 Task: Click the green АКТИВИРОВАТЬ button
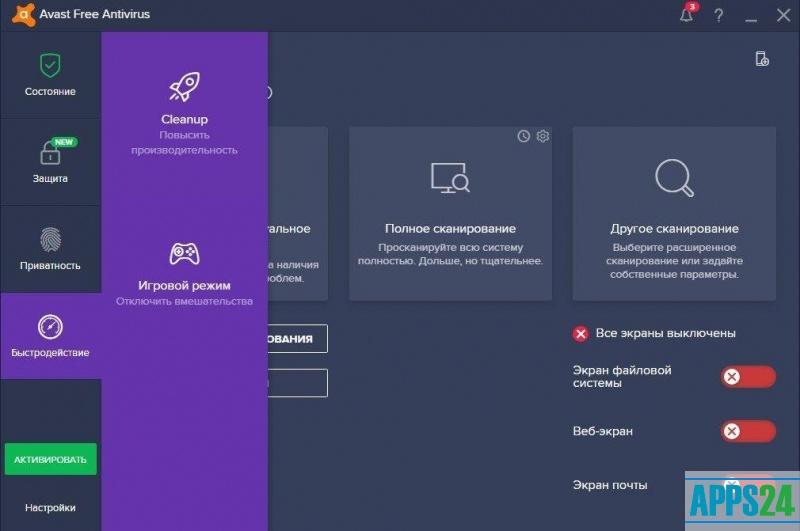(x=51, y=459)
